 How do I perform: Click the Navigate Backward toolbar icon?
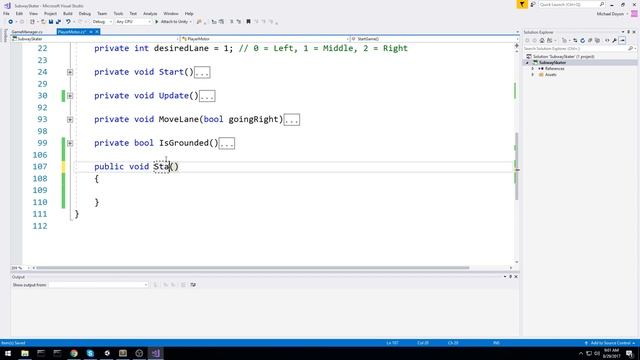[x=11, y=22]
